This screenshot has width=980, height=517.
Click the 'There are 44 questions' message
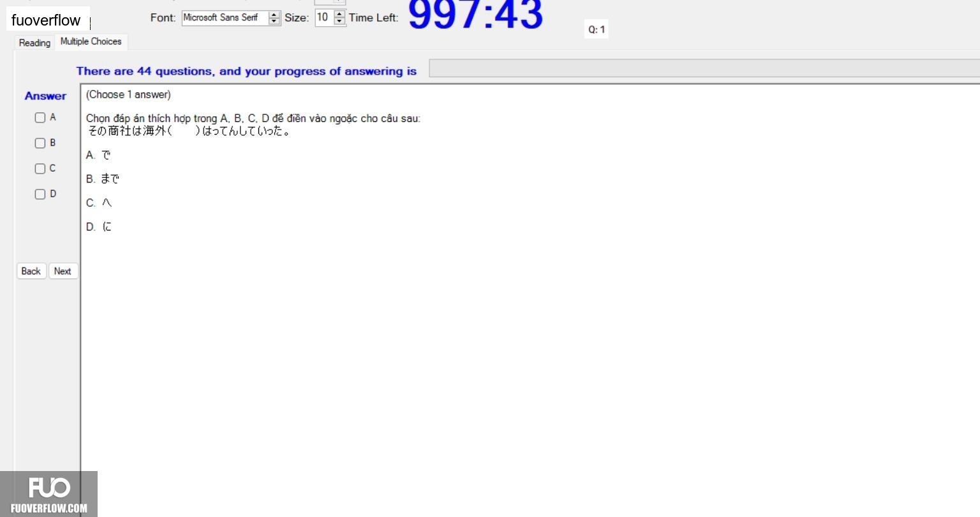tap(246, 71)
